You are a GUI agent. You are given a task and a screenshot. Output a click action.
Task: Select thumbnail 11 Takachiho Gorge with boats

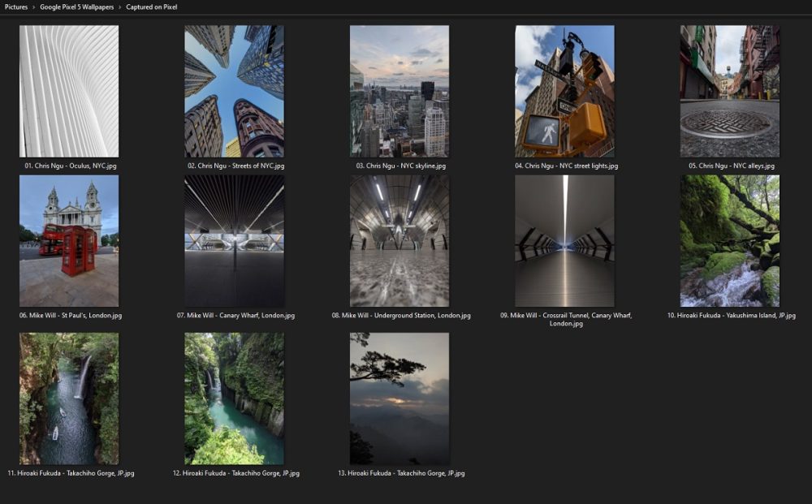coord(69,398)
